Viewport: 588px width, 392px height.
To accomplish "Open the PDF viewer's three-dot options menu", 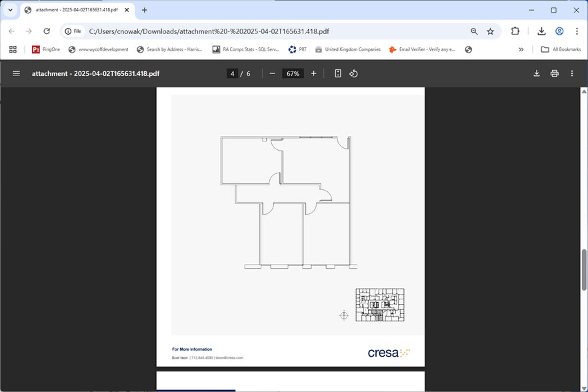I will [x=571, y=73].
